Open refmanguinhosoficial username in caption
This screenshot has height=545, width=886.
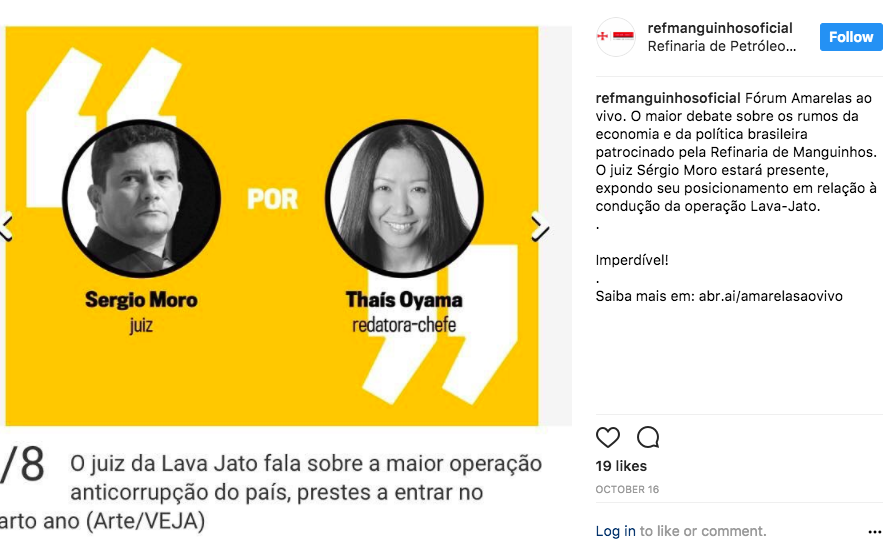point(667,98)
